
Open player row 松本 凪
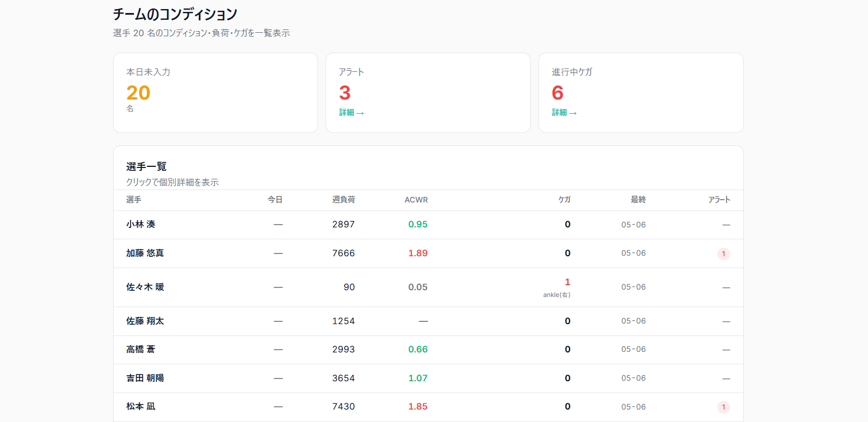pyautogui.click(x=428, y=407)
